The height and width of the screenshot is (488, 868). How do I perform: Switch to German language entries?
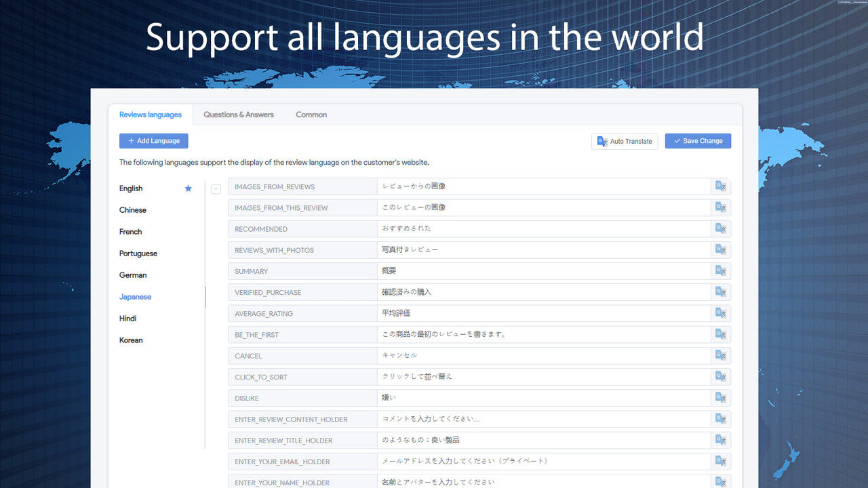tap(132, 274)
